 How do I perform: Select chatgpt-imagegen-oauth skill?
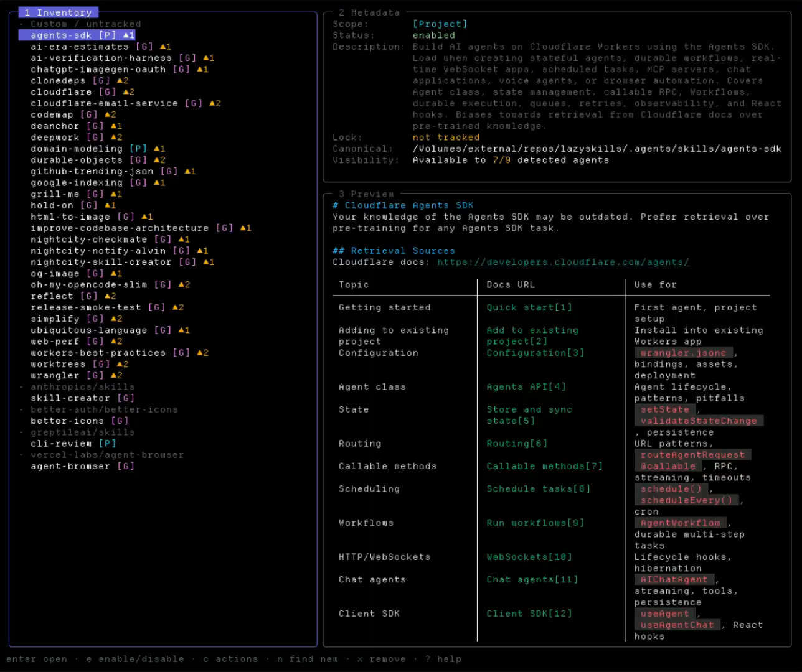tap(120, 70)
